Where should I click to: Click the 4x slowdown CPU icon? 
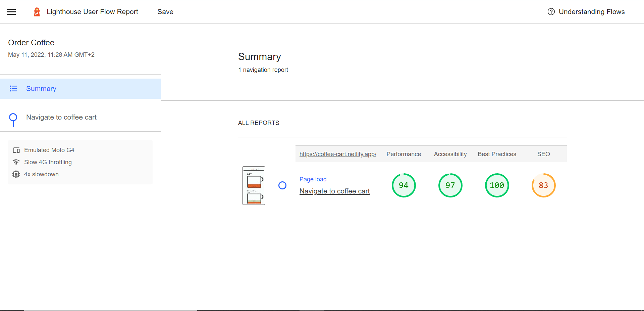pyautogui.click(x=16, y=174)
